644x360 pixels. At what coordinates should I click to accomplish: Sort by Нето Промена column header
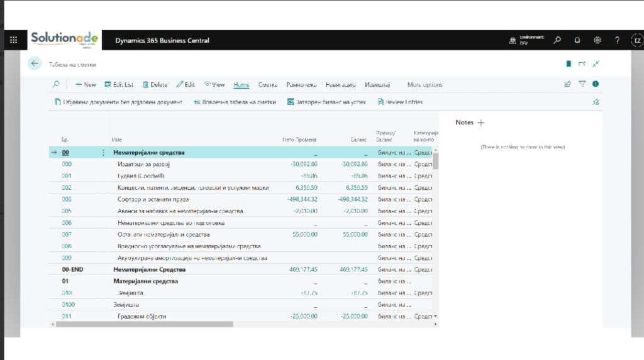(299, 139)
